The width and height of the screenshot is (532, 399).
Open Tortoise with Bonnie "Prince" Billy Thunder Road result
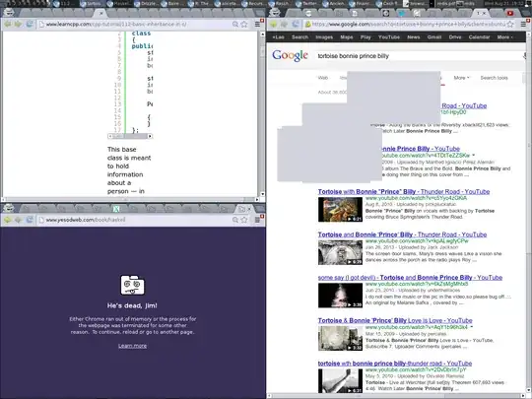point(404,192)
